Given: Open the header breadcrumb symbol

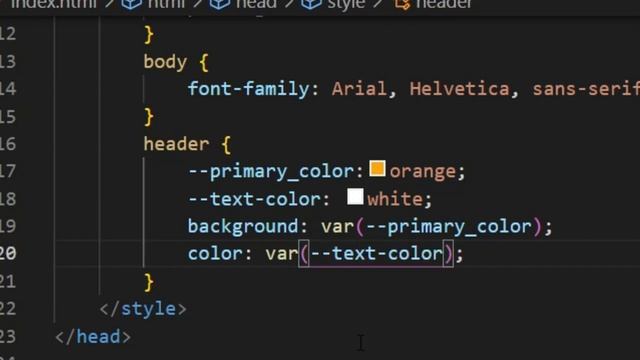Looking at the screenshot, I should pyautogui.click(x=433, y=4).
